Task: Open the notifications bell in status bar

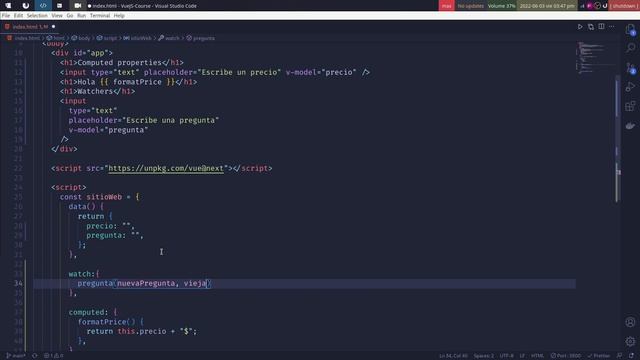Action: coord(631,356)
